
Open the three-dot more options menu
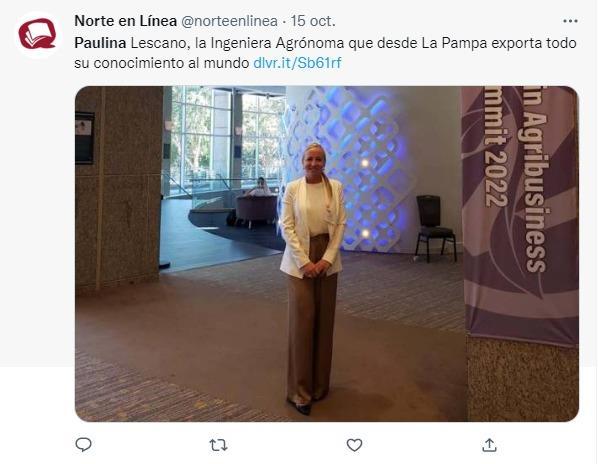click(x=570, y=21)
